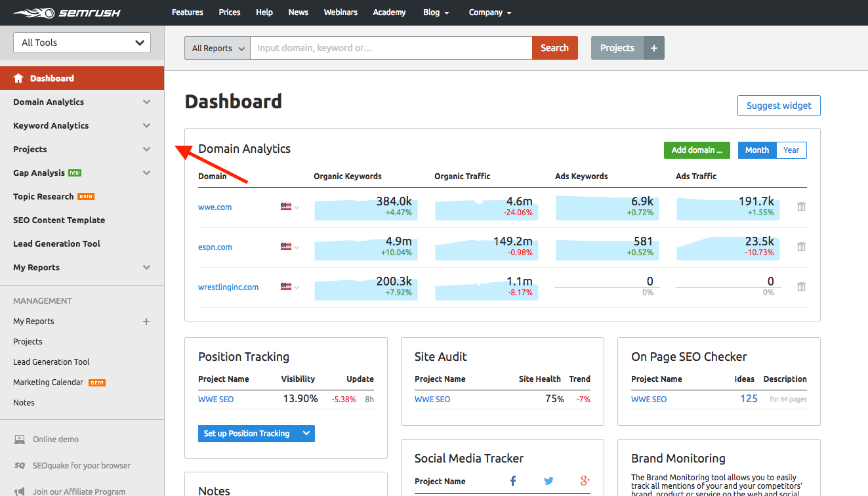868x496 pixels.
Task: Click the plus next to Projects button
Action: click(x=654, y=48)
